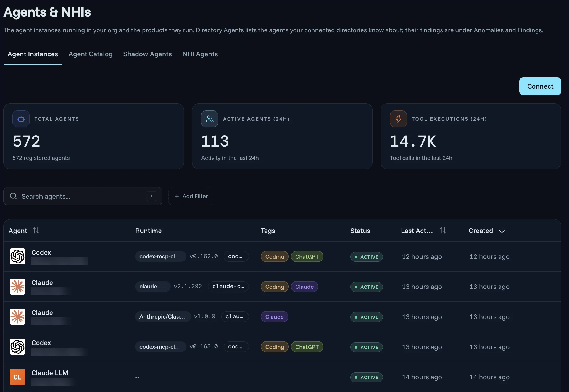Image resolution: width=569 pixels, height=392 pixels.
Task: Sort by Last Activity column arrows
Action: click(443, 230)
